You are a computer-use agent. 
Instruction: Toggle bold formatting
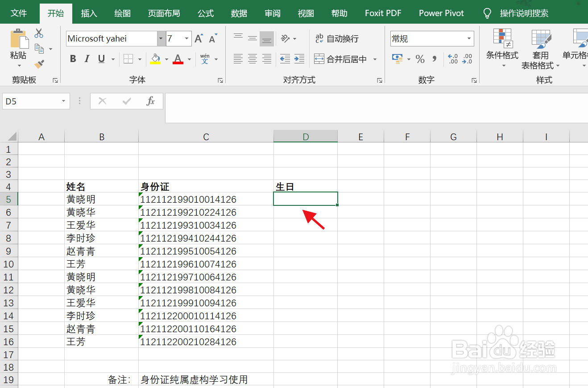[73, 58]
